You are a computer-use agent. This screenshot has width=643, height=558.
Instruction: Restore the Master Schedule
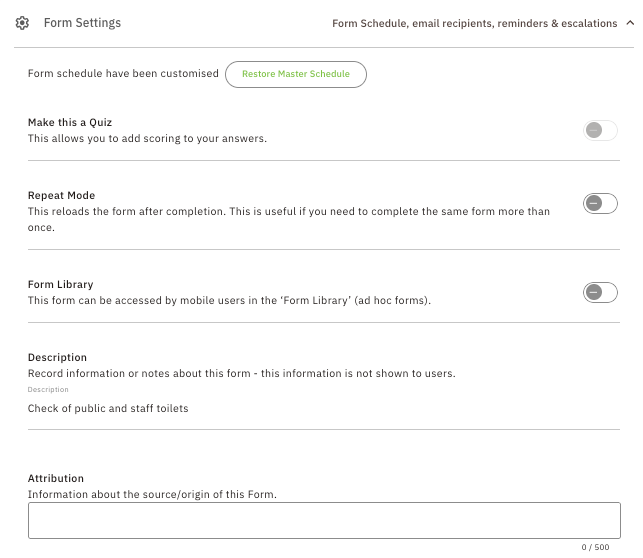point(296,74)
